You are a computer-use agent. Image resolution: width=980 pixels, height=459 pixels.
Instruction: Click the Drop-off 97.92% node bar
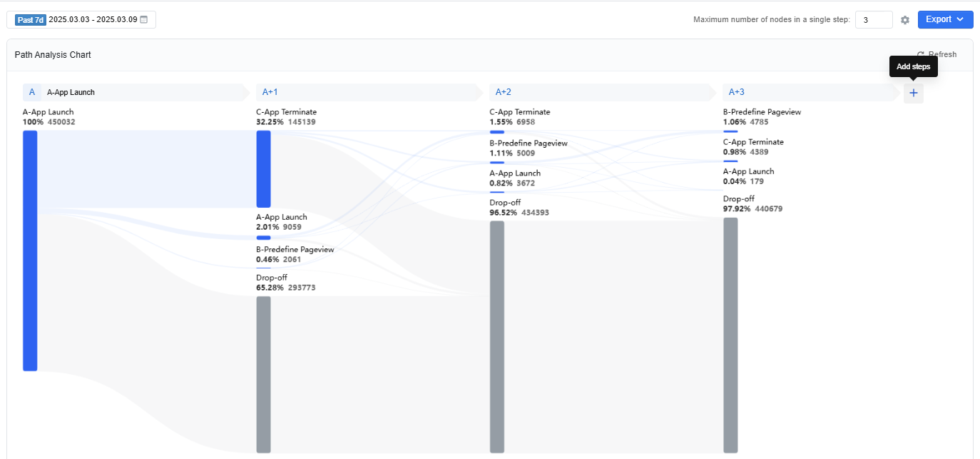[730, 335]
